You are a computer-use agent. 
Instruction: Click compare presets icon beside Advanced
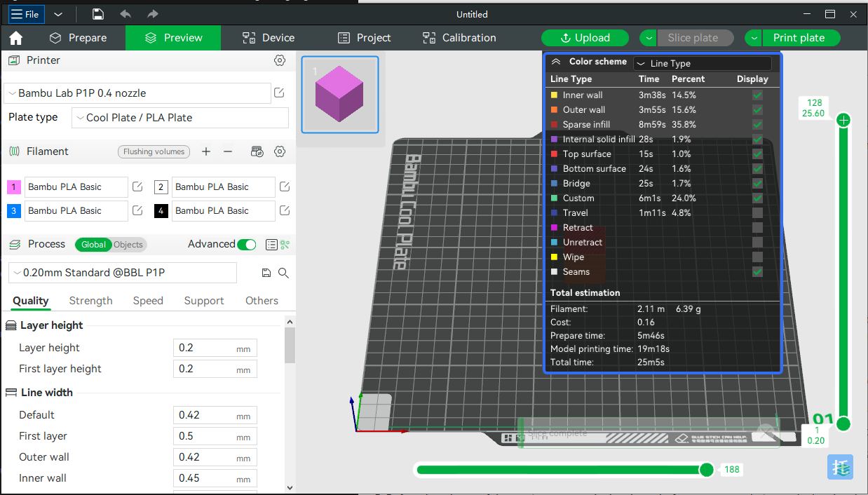pos(285,245)
